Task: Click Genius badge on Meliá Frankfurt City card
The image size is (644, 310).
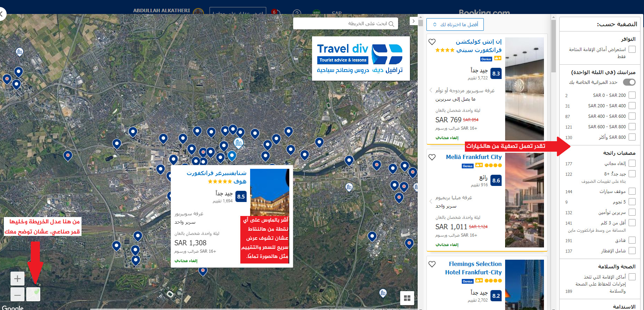Action: [x=468, y=166]
